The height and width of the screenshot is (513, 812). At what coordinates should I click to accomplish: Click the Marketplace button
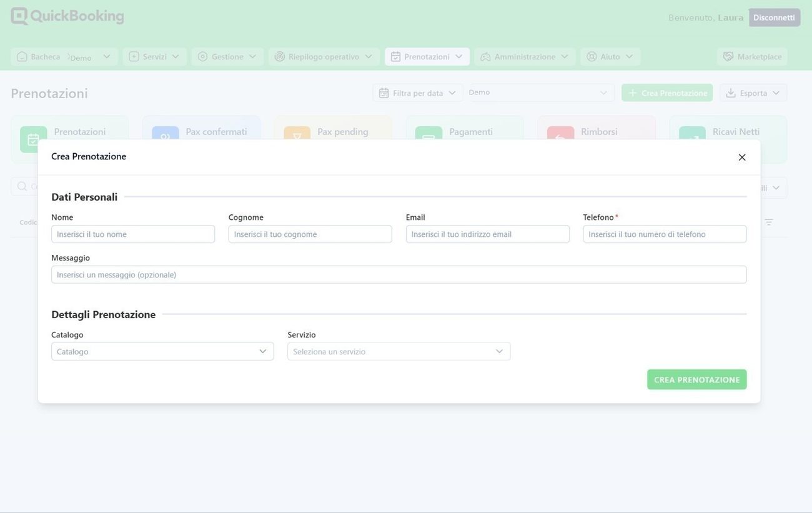pyautogui.click(x=752, y=57)
